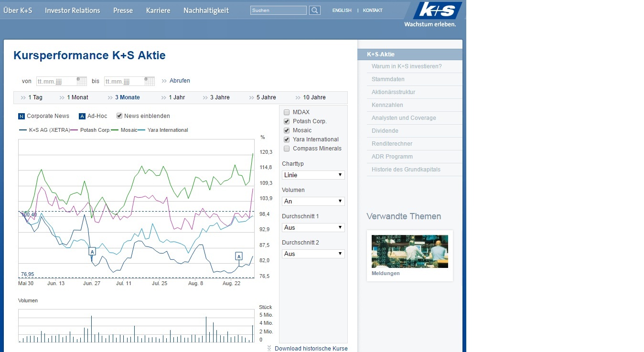Click the 'A' news marker on the chart
The width and height of the screenshot is (644, 352).
point(92,251)
